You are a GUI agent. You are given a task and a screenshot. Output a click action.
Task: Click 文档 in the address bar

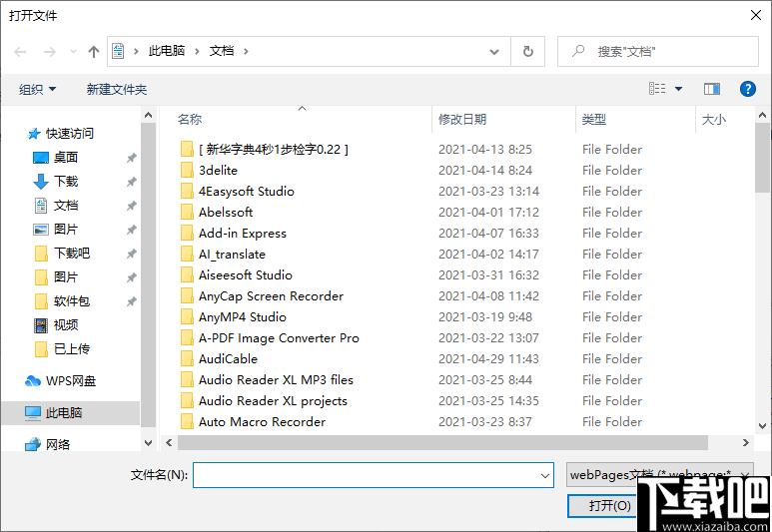[x=222, y=51]
